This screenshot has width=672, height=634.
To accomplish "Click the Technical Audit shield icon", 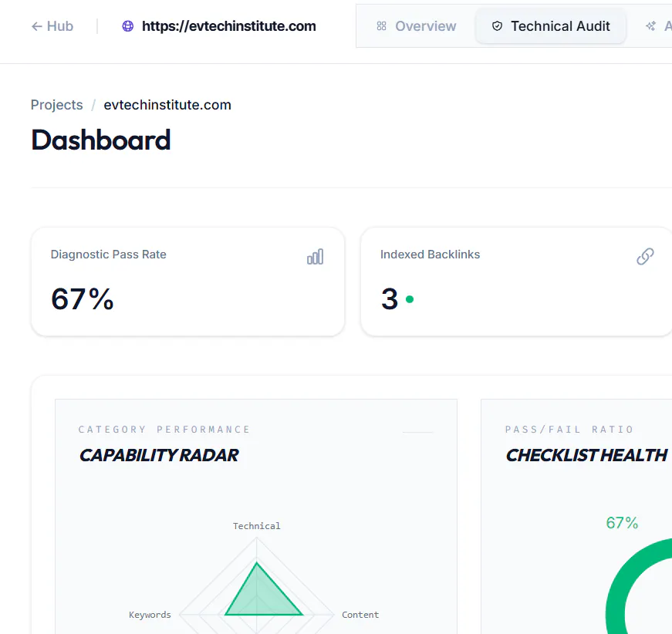I will (x=497, y=26).
